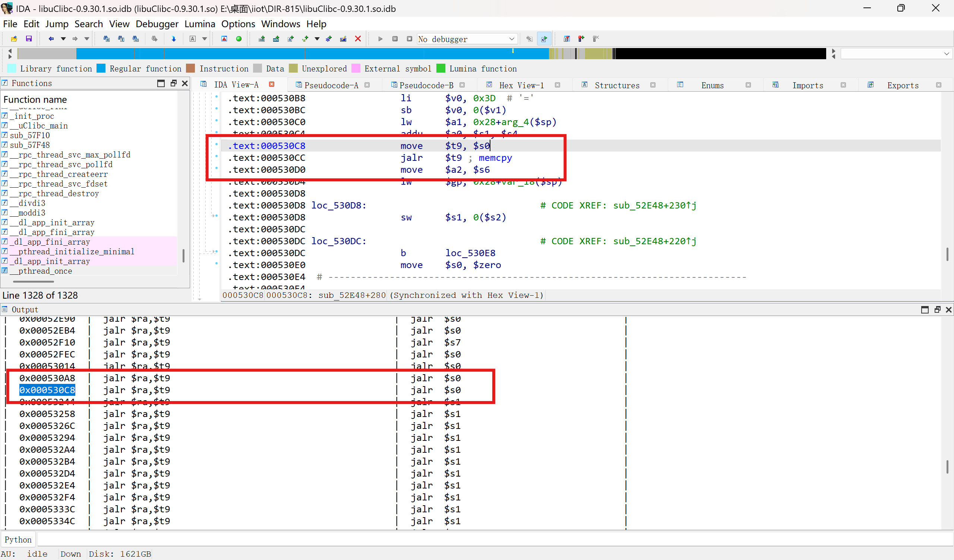Click the green circle toolbar icon
This screenshot has width=954, height=560.
point(239,39)
